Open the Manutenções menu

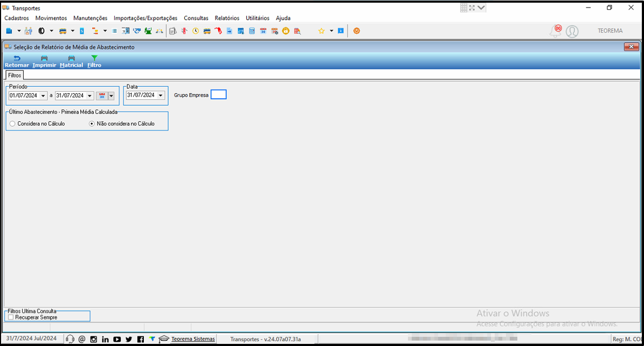(91, 18)
